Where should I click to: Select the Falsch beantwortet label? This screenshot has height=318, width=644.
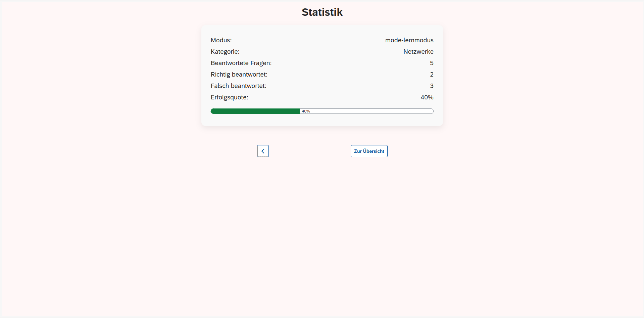[x=238, y=86]
